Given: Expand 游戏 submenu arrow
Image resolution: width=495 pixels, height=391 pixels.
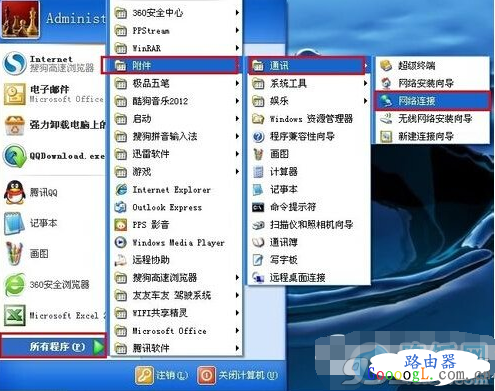Looking at the screenshot, I should (237, 172).
